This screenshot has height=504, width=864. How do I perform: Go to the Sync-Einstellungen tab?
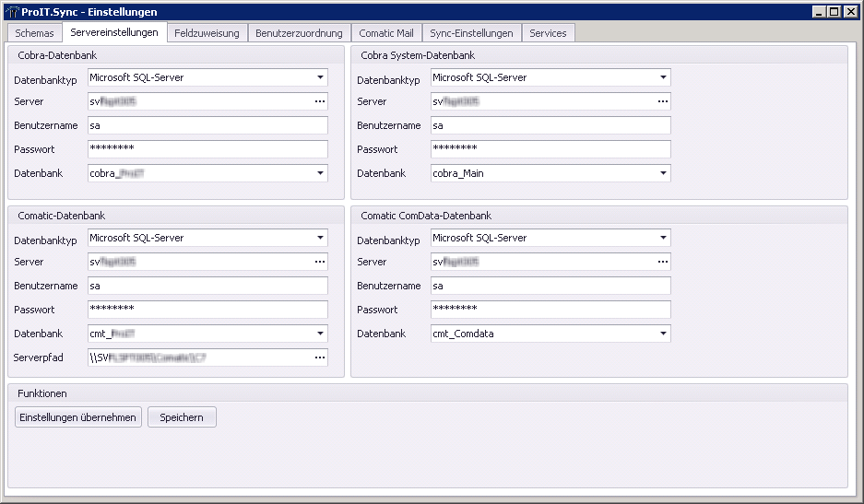coord(471,33)
